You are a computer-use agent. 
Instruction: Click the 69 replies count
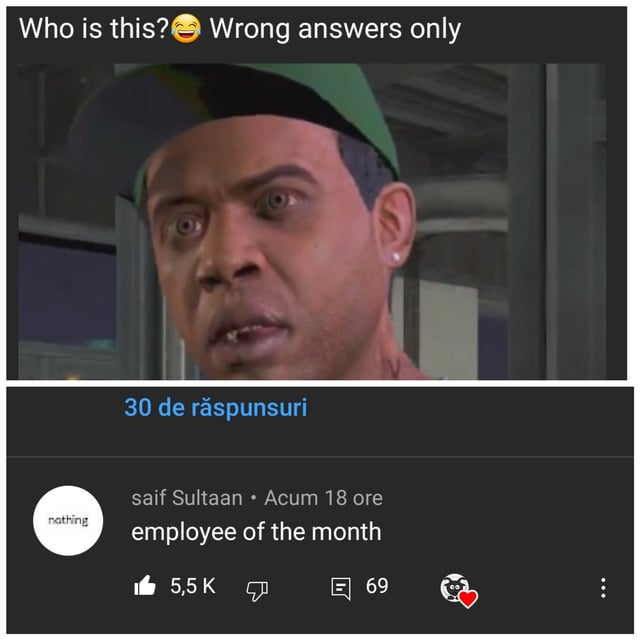pyautogui.click(x=377, y=586)
